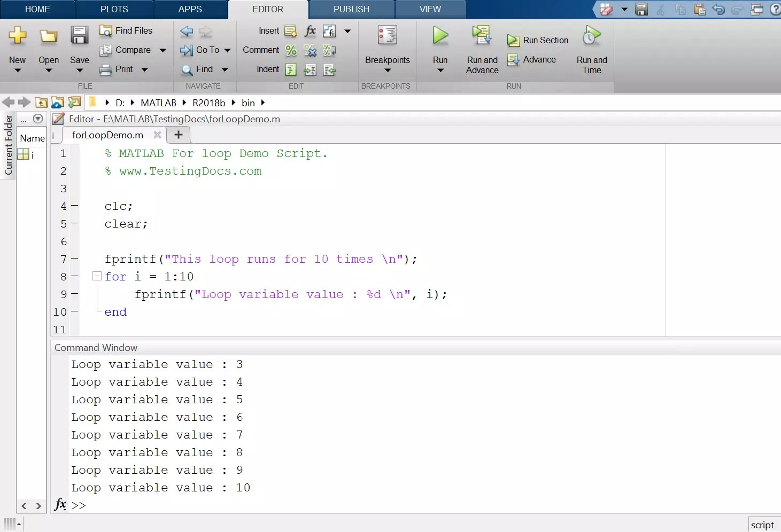Toggle breakpoint on line 7 fprintf
The image size is (781, 532).
74,259
